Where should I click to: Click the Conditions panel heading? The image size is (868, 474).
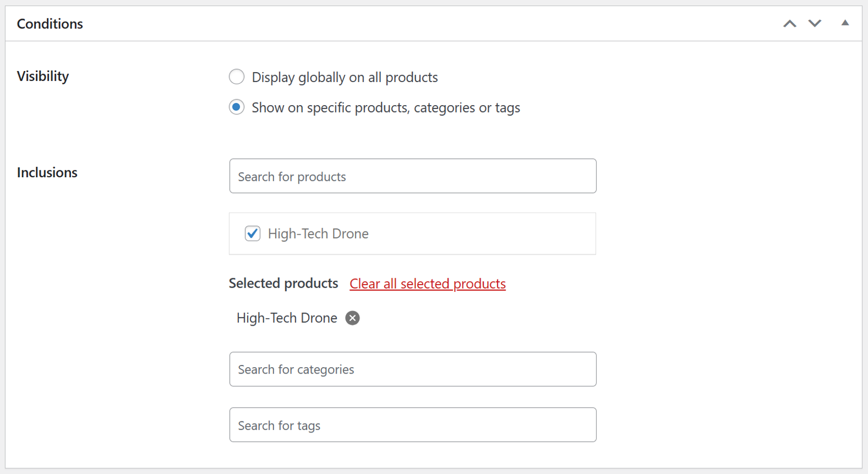[x=50, y=23]
